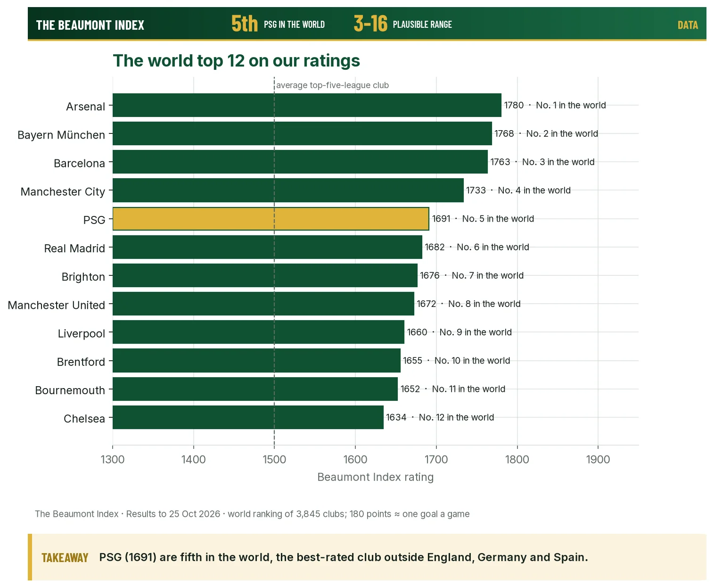Click the "Real Madrid" axis label
The width and height of the screenshot is (714, 588).
pos(74,248)
